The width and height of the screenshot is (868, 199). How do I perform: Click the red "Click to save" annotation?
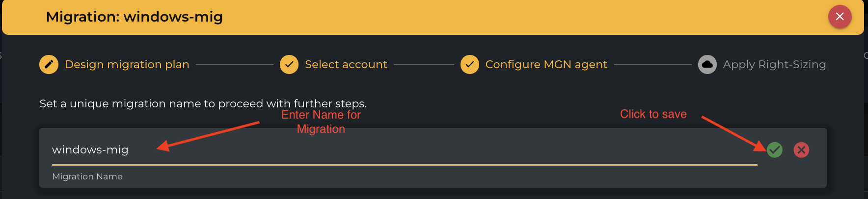click(x=653, y=114)
